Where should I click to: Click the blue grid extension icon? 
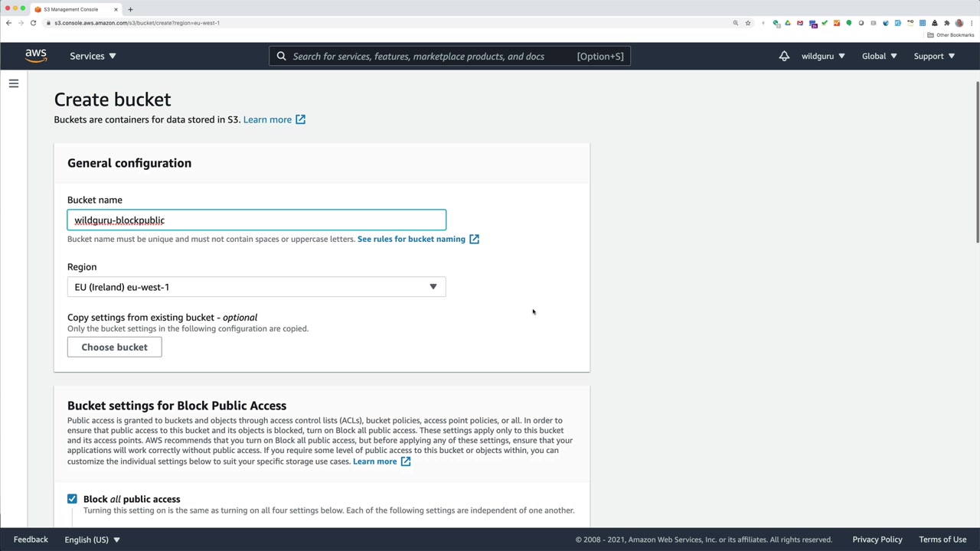[x=923, y=23]
